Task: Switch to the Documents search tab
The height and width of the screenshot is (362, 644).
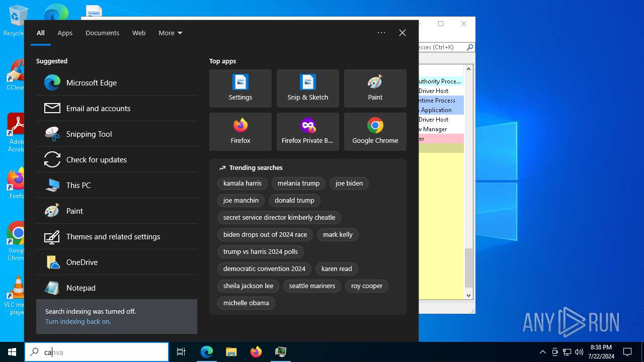Action: click(102, 33)
